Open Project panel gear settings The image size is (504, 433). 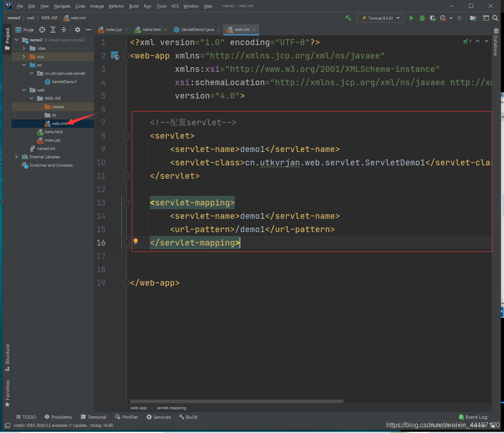pyautogui.click(x=77, y=30)
